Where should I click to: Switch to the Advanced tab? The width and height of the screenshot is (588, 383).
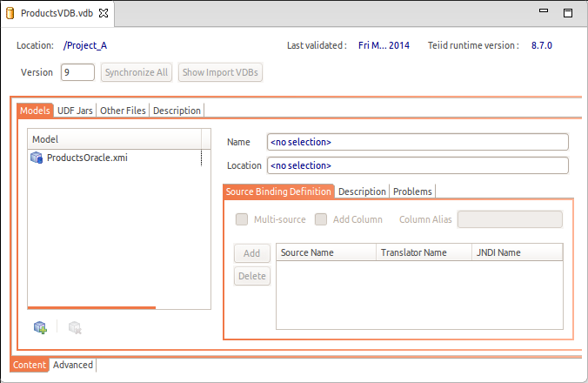[x=73, y=365]
